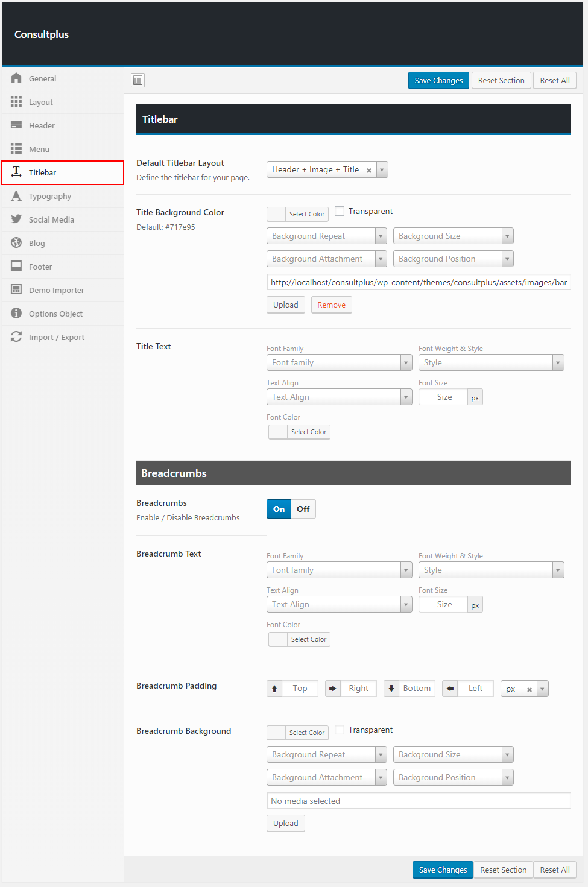
Task: Click the Import / Export refresh icon
Action: pyautogui.click(x=16, y=337)
